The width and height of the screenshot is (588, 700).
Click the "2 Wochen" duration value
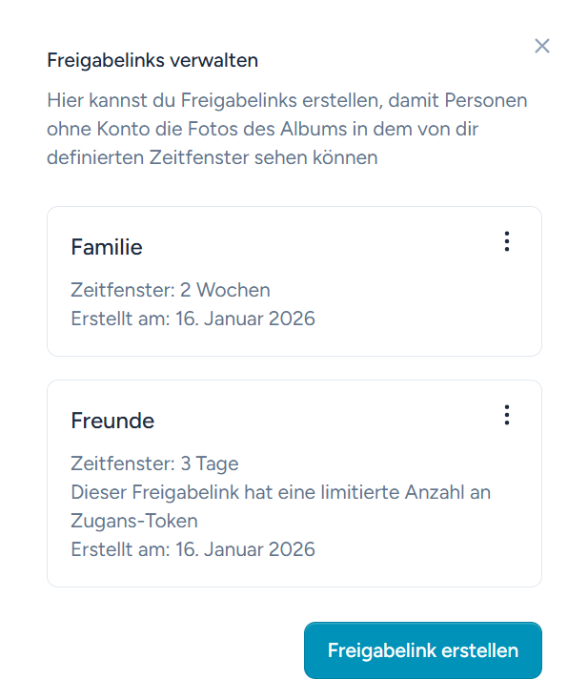(x=225, y=290)
